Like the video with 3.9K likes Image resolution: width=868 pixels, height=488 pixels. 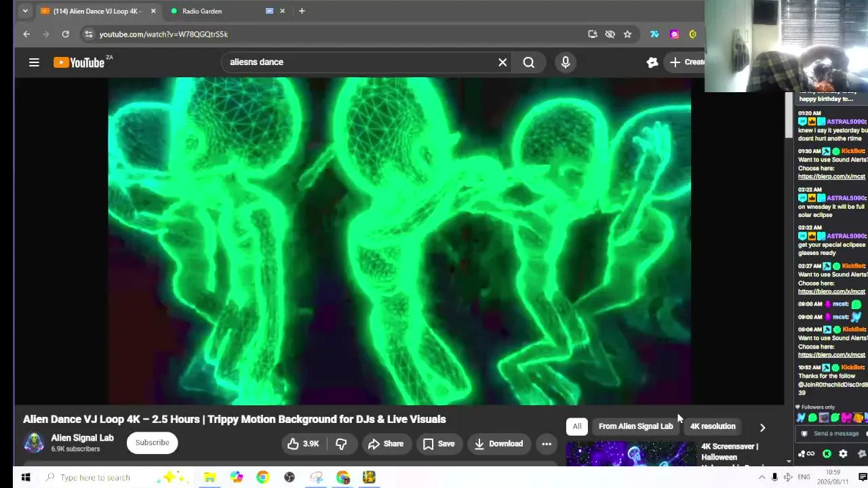point(303,444)
